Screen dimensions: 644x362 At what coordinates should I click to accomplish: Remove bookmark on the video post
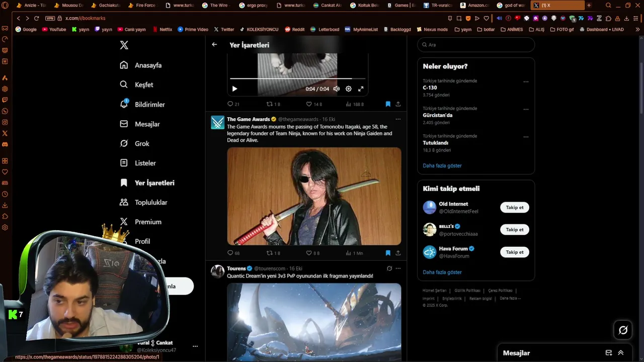click(388, 104)
